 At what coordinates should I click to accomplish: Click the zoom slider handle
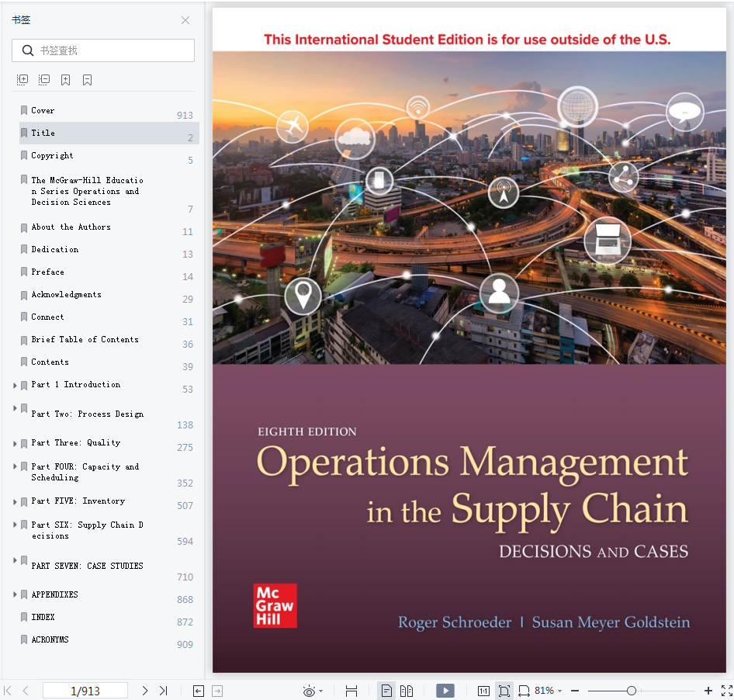pyautogui.click(x=632, y=691)
